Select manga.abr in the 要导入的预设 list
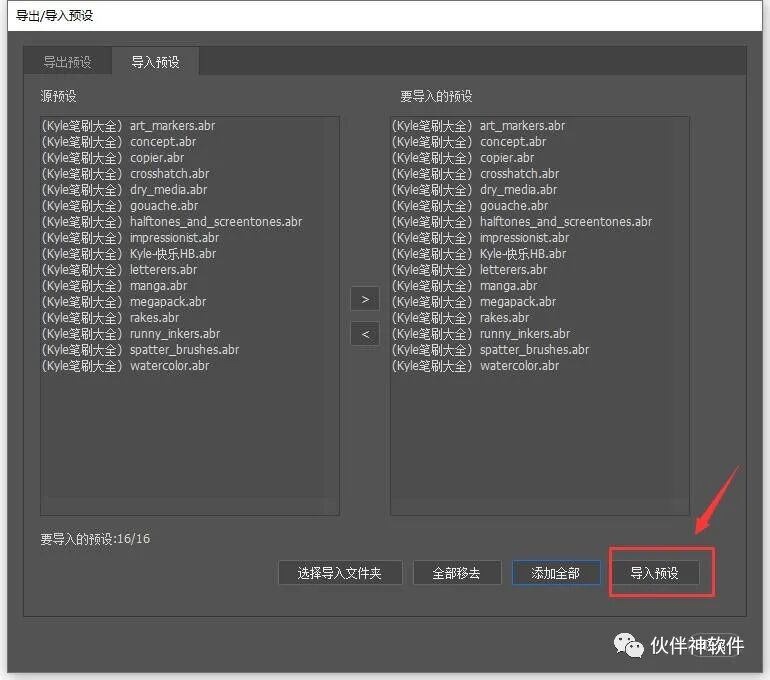Screen dimensions: 770x680 465,286
